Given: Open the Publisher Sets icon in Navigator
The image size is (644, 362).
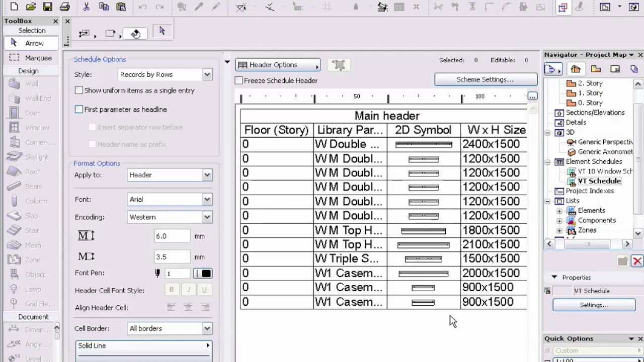Looking at the screenshot, I should tap(634, 69).
